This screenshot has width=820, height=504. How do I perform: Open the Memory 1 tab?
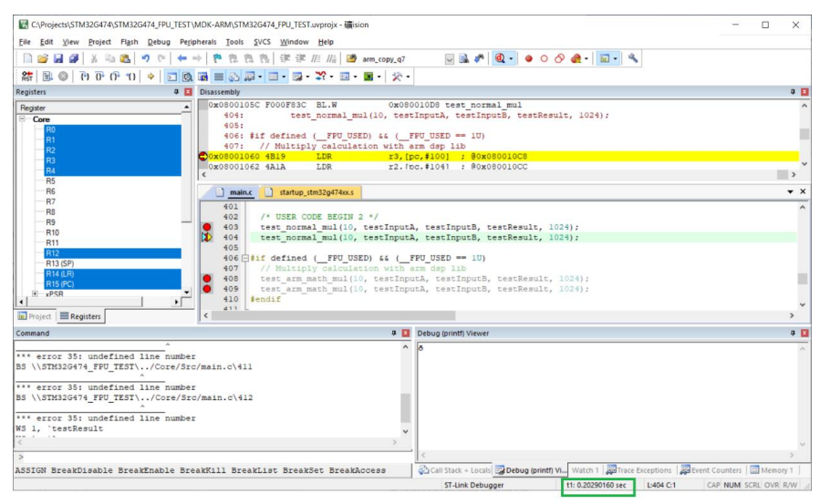tap(772, 470)
